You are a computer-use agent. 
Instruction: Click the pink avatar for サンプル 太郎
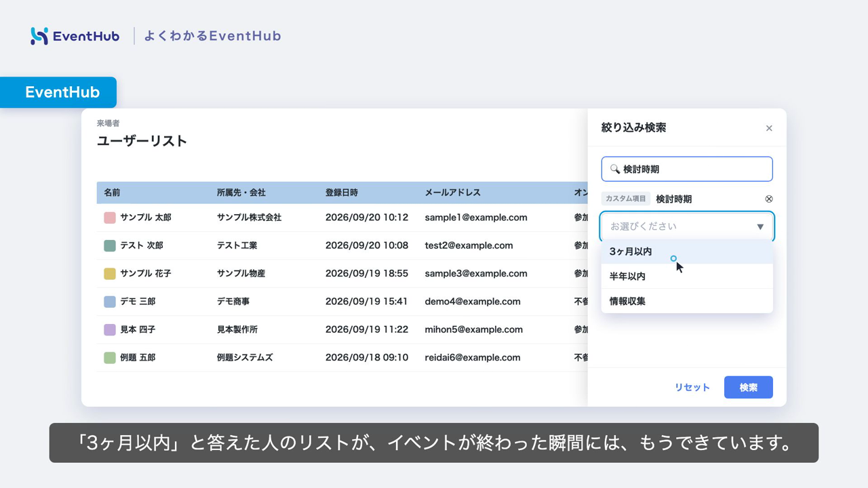click(110, 218)
